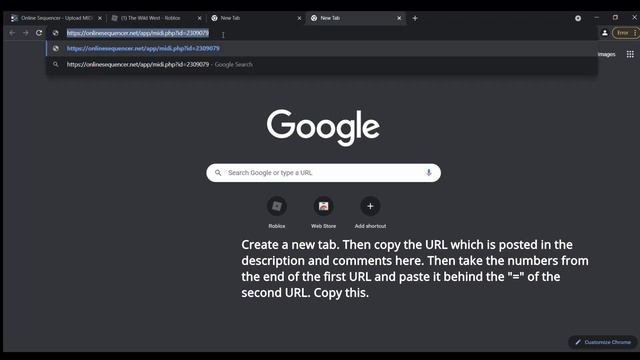Switch to The Wild West Roblox tab
The image size is (640, 360).
156,18
